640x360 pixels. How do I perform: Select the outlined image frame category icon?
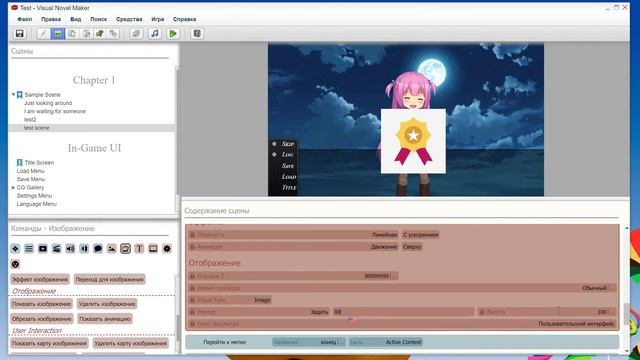click(125, 249)
